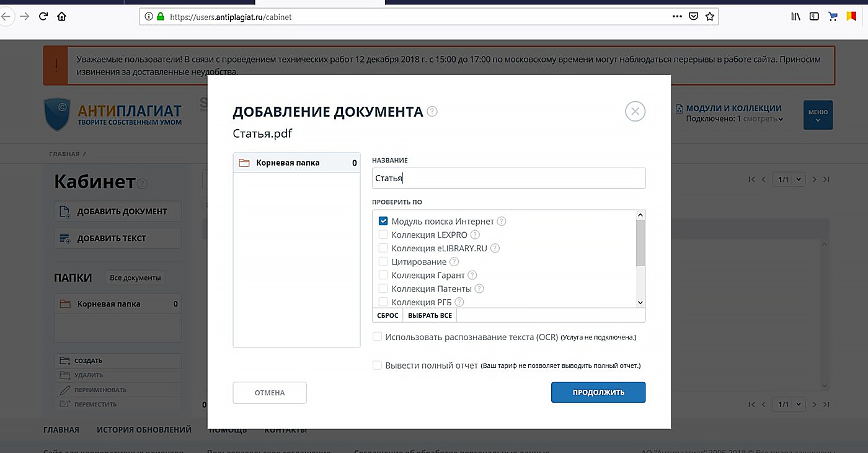
Task: Select Корневая папка in the sidebar ПАПКИ list
Action: (118, 304)
